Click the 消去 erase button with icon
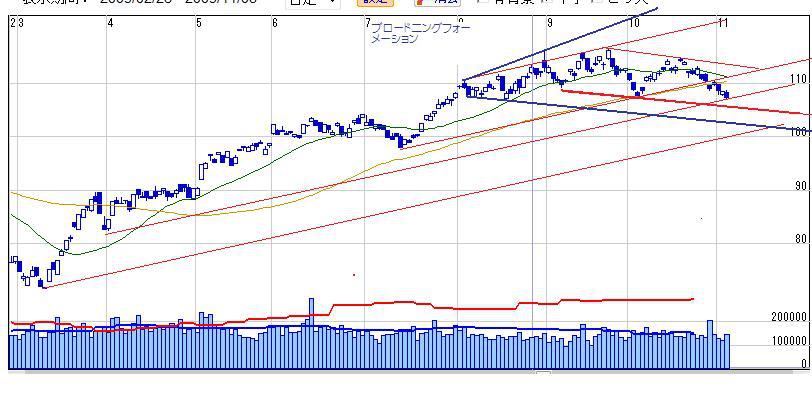812x400 pixels. 438,2
